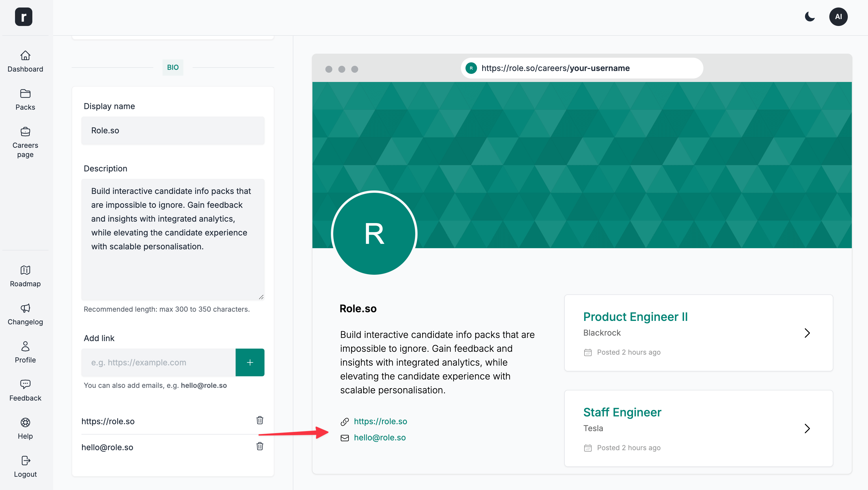Open the Changelog megaphone icon

(25, 313)
